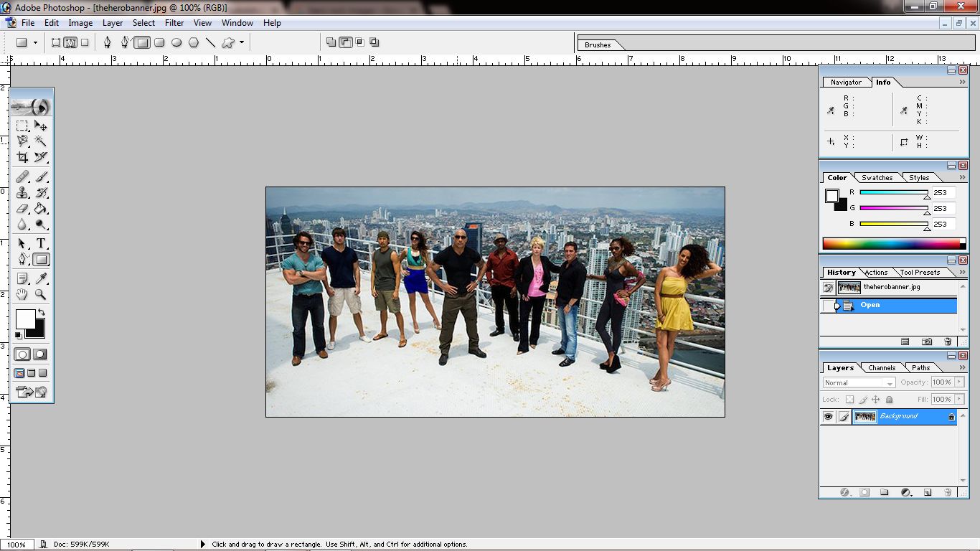Open the Opacity value dropdown arrow

959,382
